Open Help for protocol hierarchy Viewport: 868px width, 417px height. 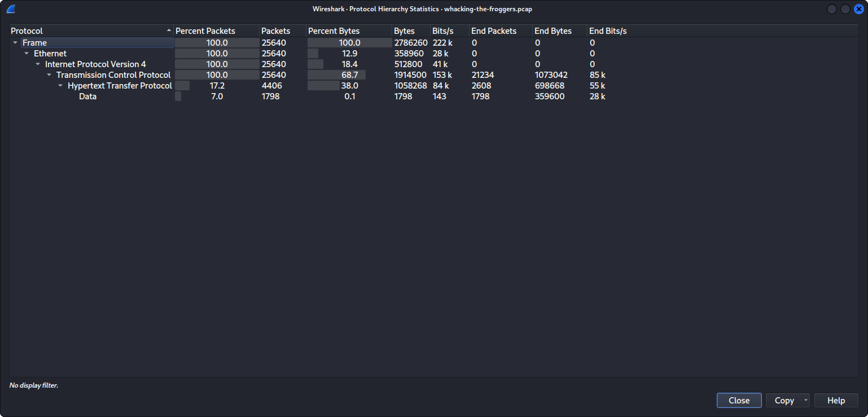836,401
